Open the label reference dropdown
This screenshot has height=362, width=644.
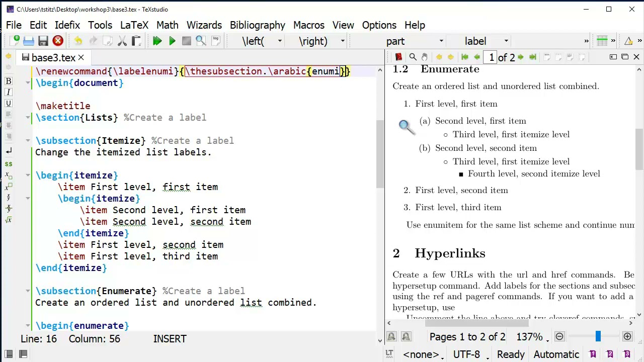pos(506,41)
